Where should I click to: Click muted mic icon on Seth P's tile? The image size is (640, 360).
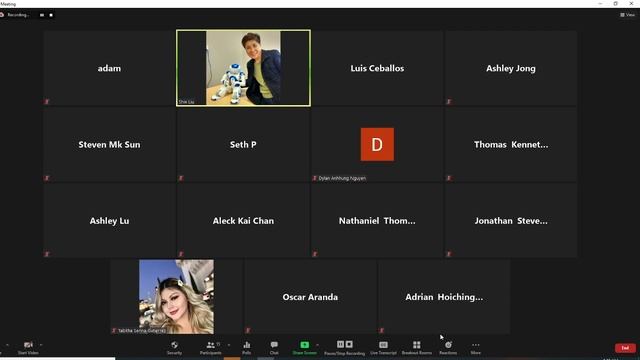(x=181, y=178)
